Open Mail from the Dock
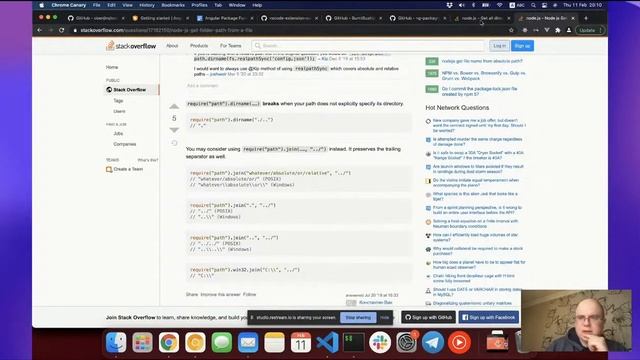The width and height of the screenshot is (640, 360). [248, 342]
